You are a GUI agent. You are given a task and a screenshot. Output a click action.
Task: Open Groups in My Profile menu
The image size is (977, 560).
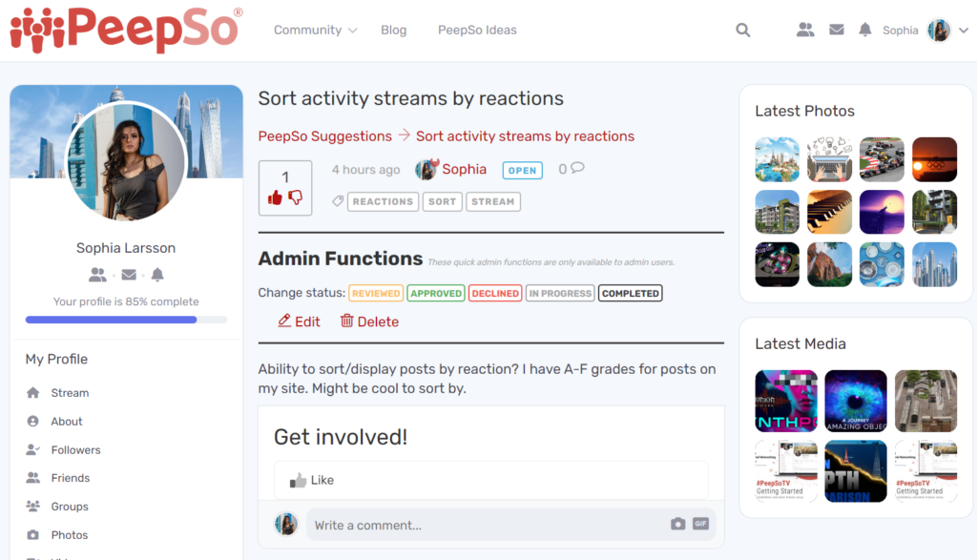point(70,507)
